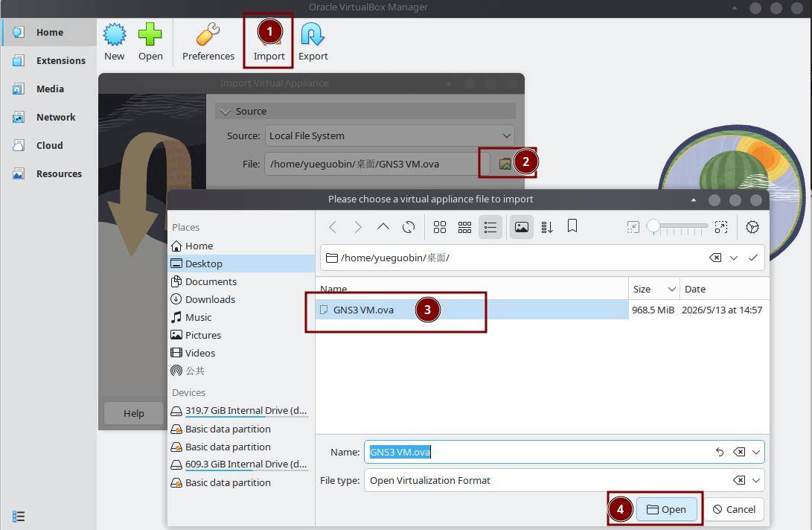Open Downloads in Places panel

tap(241, 299)
